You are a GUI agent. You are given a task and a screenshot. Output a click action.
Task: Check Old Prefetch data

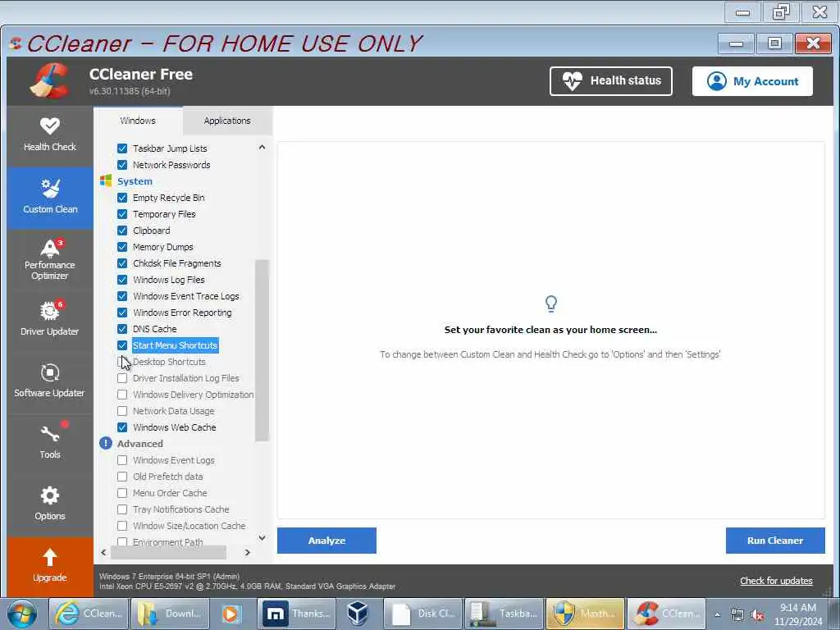122,477
